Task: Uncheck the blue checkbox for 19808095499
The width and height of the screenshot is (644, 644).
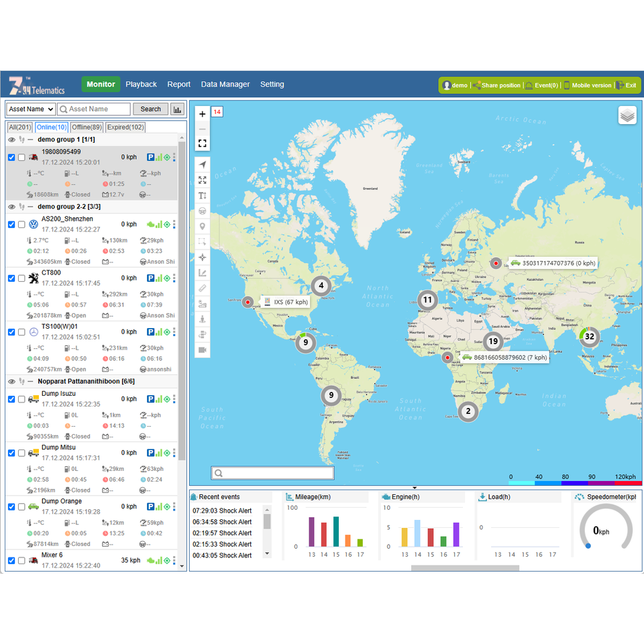Action: tap(11, 157)
